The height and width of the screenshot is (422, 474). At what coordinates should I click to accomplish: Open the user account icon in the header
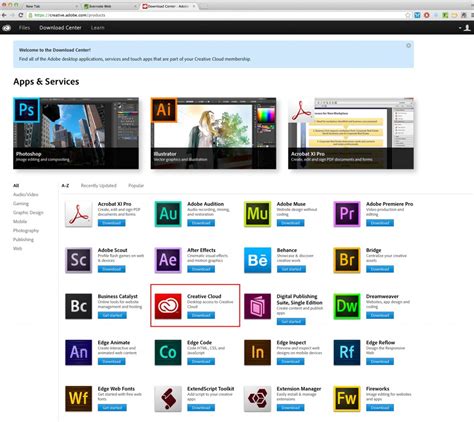click(x=467, y=28)
